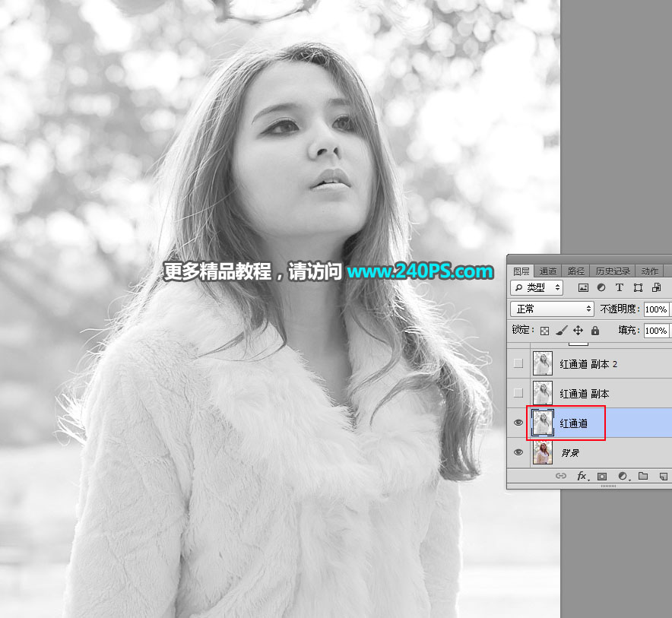Show the 红通道 副本 layer
The height and width of the screenshot is (618, 672).
tap(518, 393)
